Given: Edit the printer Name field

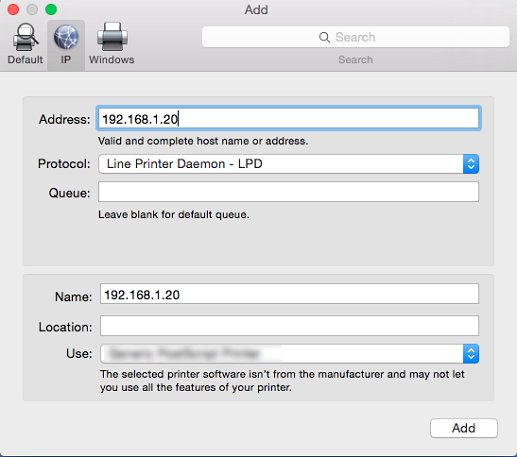Looking at the screenshot, I should pyautogui.click(x=289, y=294).
